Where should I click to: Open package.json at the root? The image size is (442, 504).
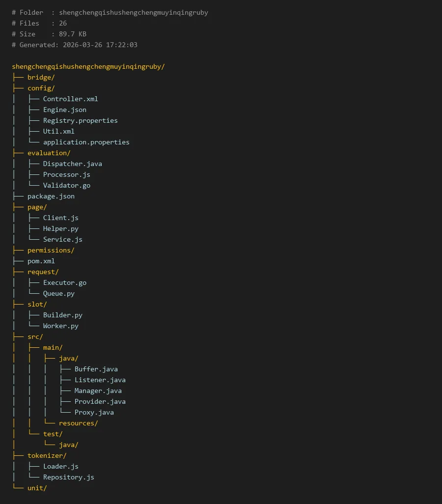51,196
